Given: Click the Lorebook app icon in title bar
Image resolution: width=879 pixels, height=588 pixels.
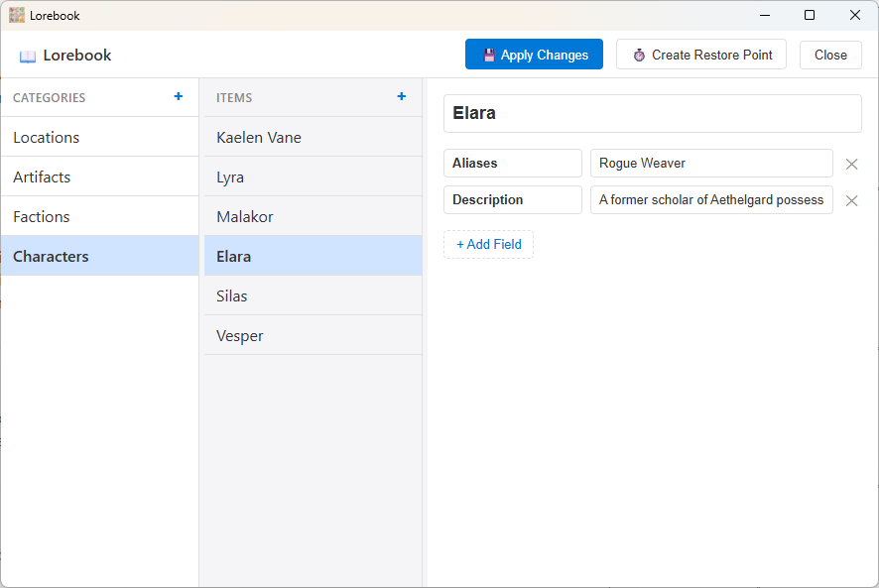Looking at the screenshot, I should pyautogui.click(x=17, y=15).
